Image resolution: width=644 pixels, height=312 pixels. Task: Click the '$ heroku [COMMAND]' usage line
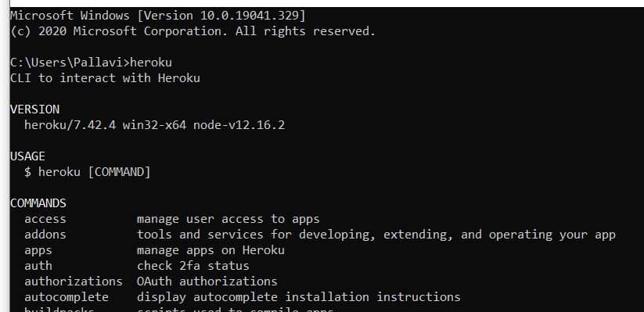click(x=88, y=171)
